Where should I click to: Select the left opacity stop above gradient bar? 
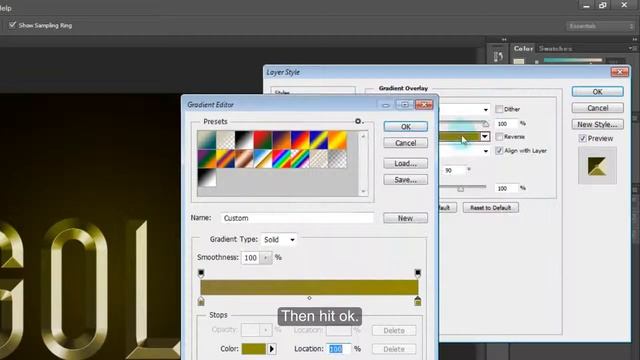click(x=201, y=273)
